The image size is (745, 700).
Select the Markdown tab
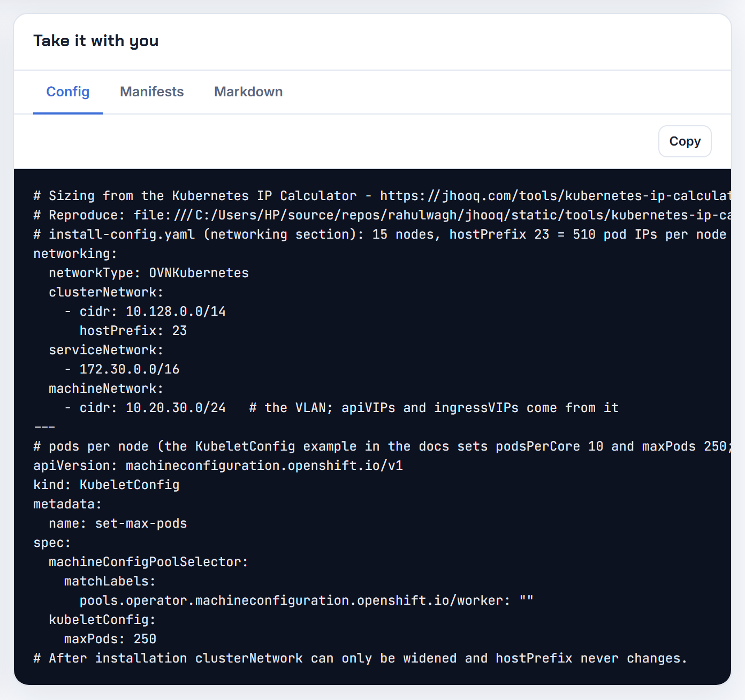point(248,92)
